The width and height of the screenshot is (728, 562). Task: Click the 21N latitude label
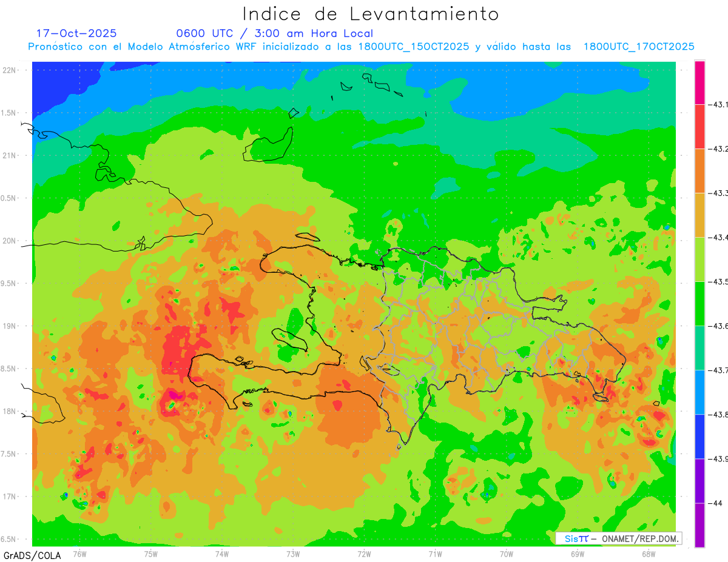point(10,156)
